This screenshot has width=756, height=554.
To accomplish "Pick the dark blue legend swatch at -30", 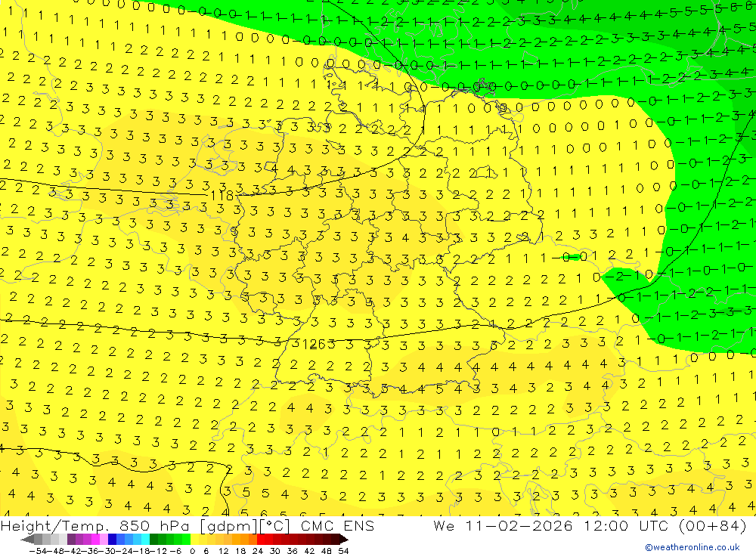I will (112, 539).
